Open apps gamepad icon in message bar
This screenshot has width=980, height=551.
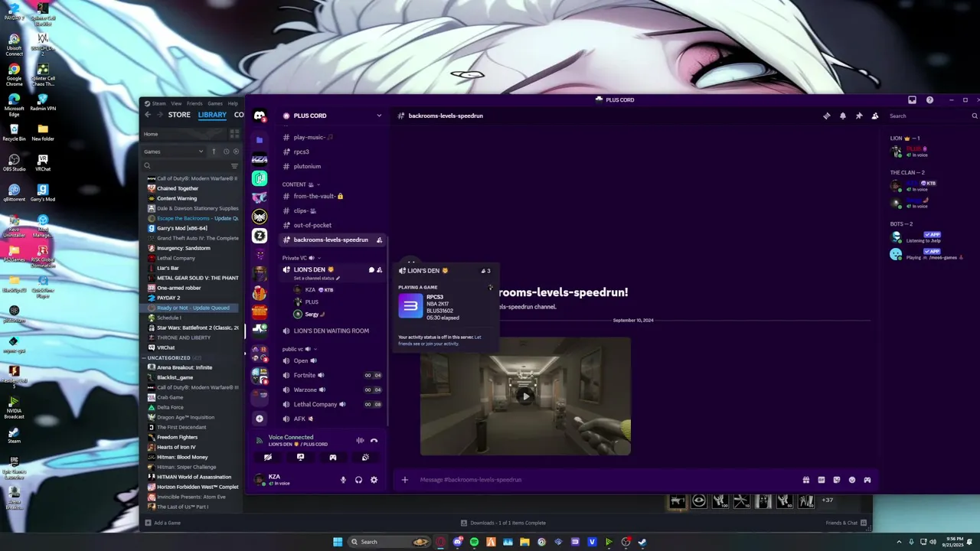[867, 480]
